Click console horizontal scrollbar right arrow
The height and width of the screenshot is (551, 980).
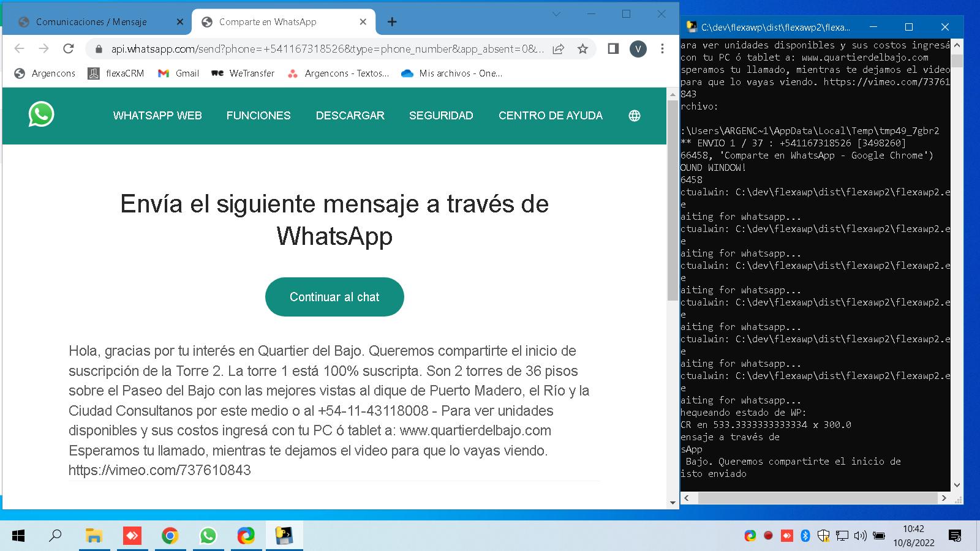pyautogui.click(x=944, y=498)
